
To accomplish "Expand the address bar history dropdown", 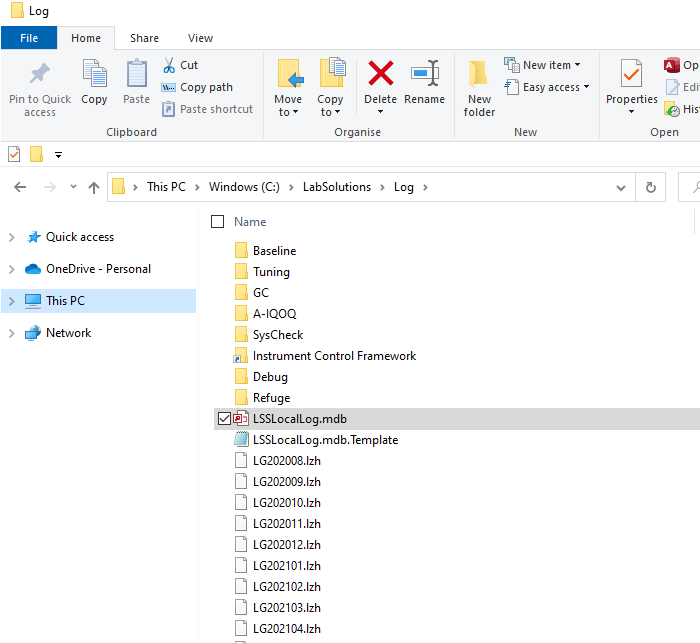I will coord(621,188).
